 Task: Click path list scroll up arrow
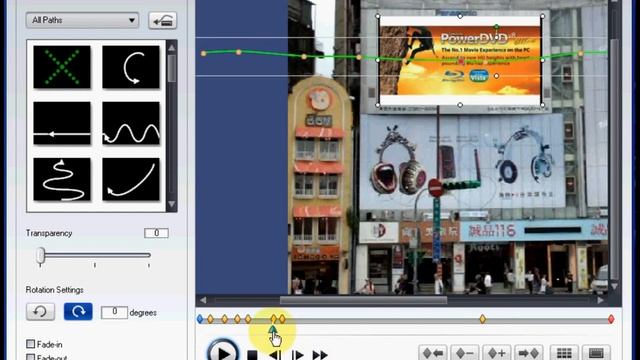pyautogui.click(x=172, y=48)
